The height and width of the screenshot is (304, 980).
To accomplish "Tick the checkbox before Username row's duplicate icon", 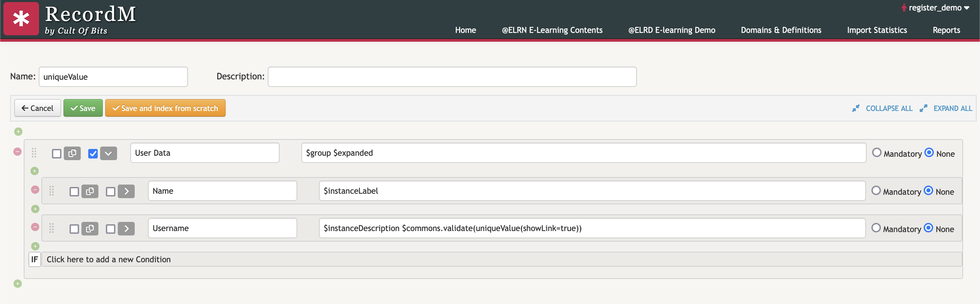I will (74, 229).
